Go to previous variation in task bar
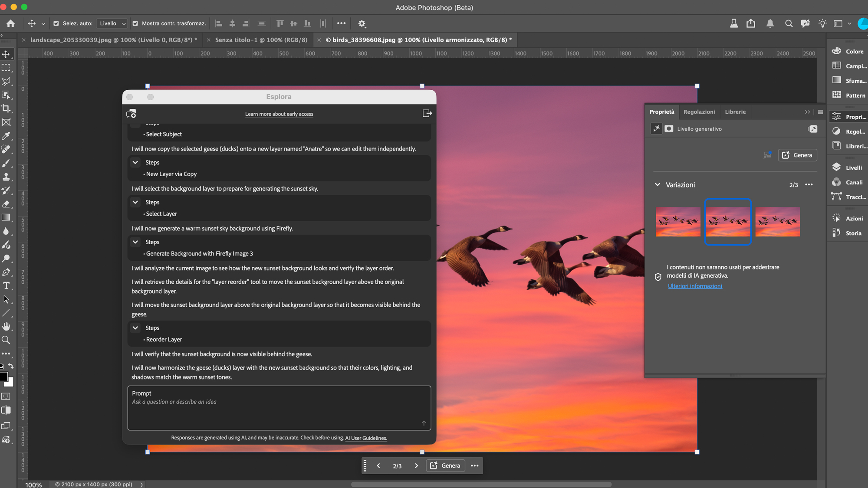The width and height of the screenshot is (868, 488). tap(378, 465)
